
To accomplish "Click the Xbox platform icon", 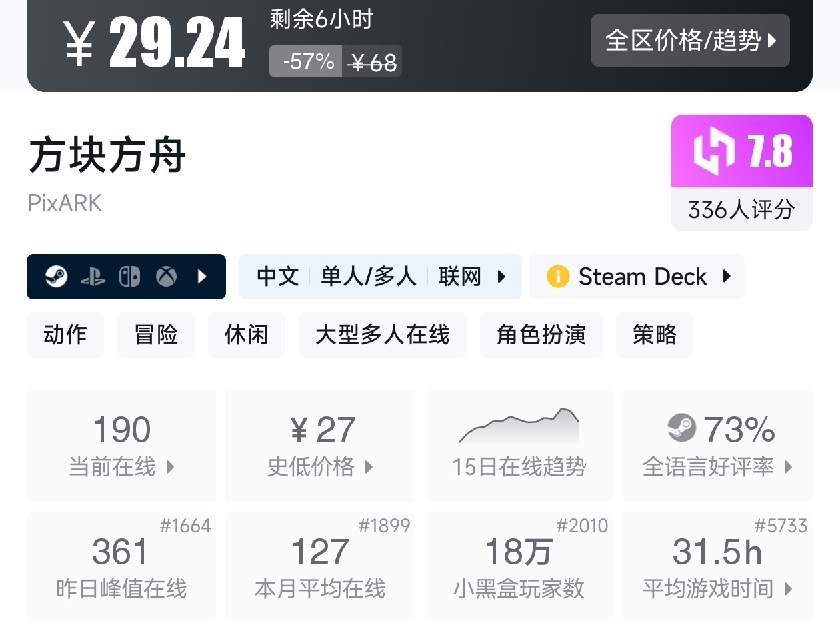I will (x=166, y=277).
